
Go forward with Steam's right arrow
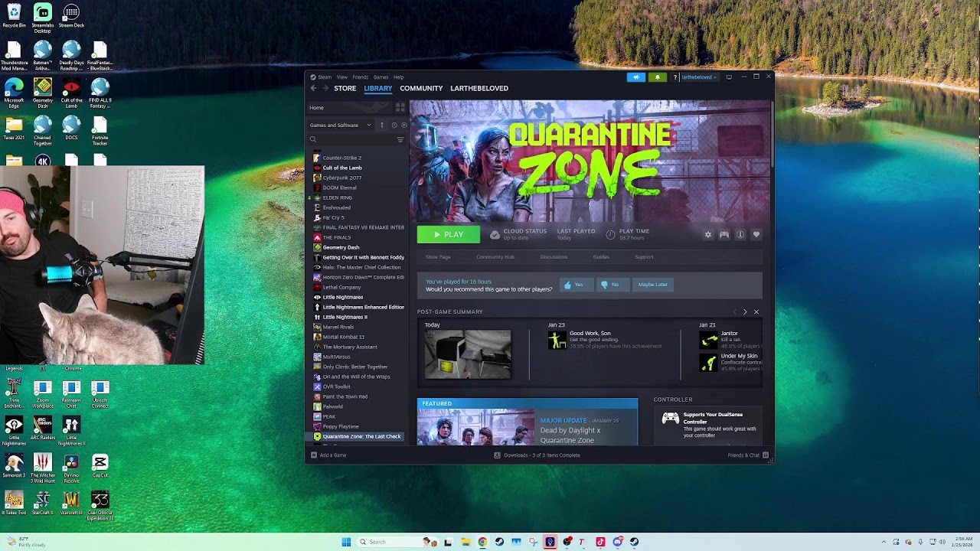(325, 88)
